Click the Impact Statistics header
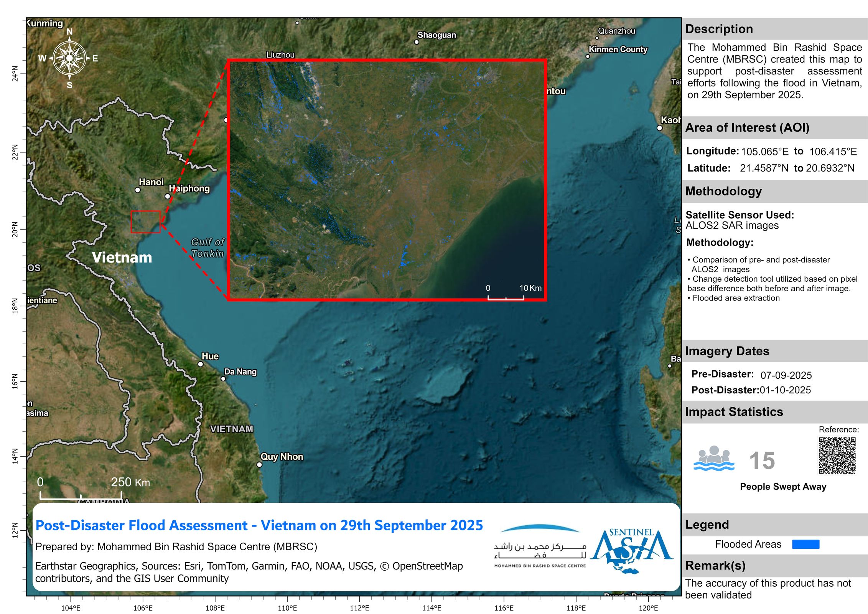 coord(734,412)
